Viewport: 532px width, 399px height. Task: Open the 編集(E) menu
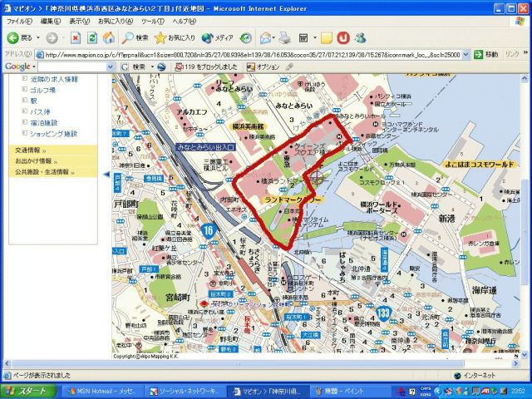[51, 22]
